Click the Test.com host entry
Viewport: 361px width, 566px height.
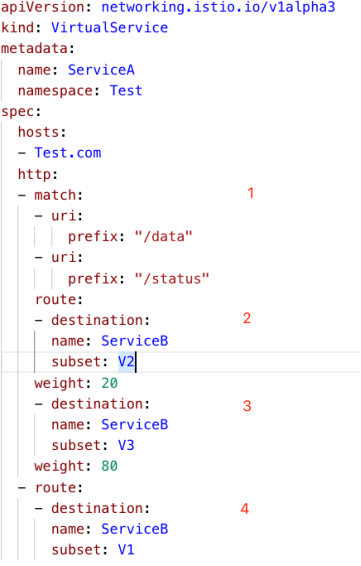(68, 153)
